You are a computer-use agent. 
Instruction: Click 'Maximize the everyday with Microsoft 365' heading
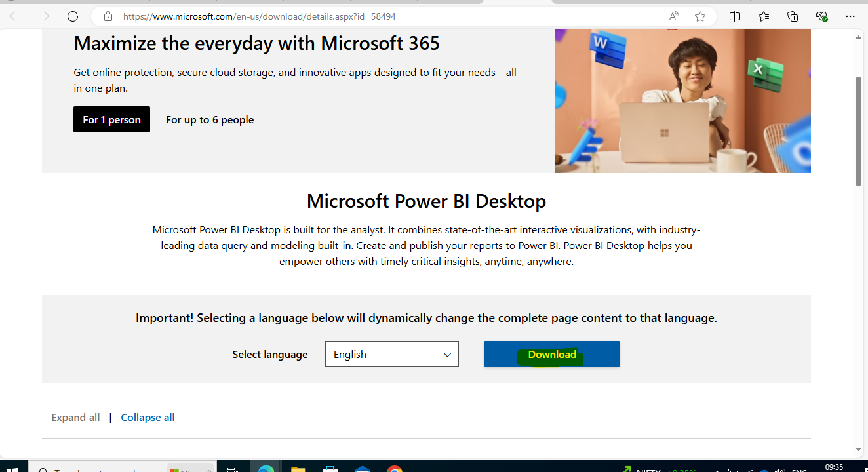click(257, 43)
